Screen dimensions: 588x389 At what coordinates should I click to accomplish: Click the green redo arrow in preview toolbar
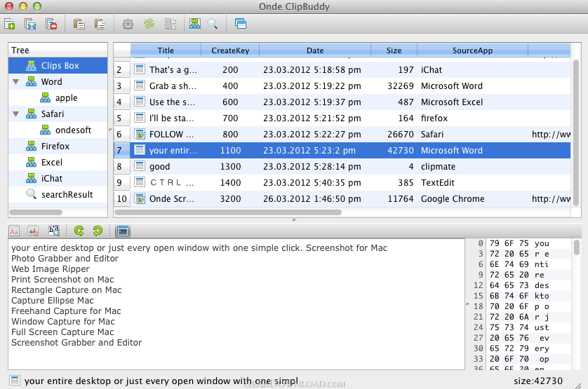click(x=98, y=231)
